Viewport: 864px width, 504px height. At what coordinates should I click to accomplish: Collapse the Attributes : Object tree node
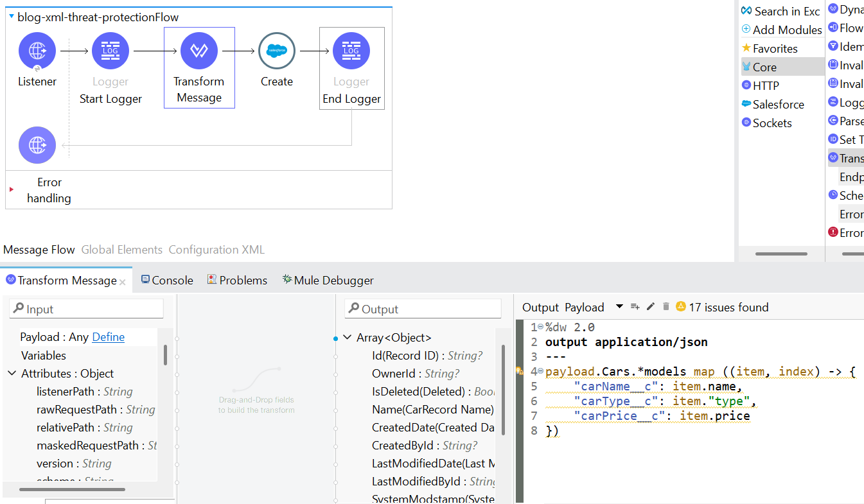(x=12, y=373)
